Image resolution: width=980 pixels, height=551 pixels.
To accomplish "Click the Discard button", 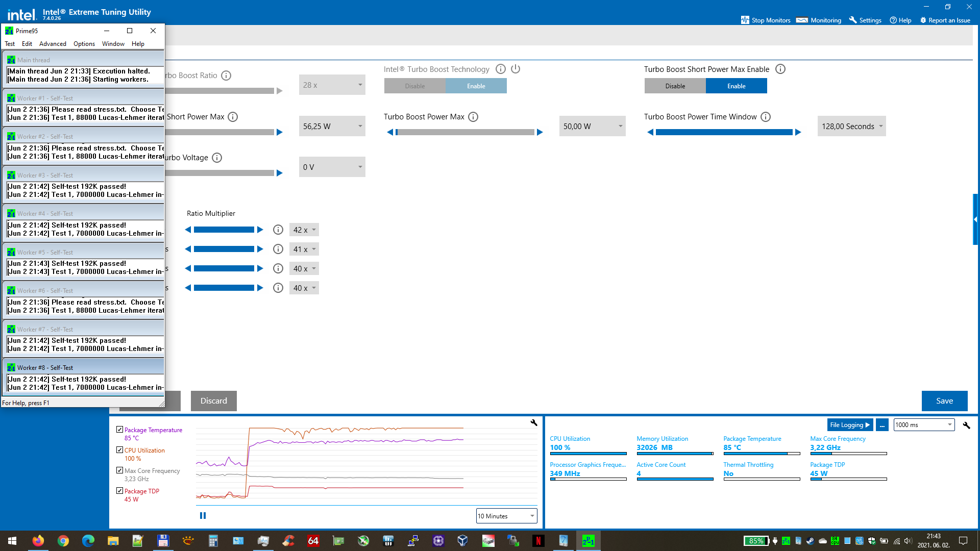I will pos(213,401).
